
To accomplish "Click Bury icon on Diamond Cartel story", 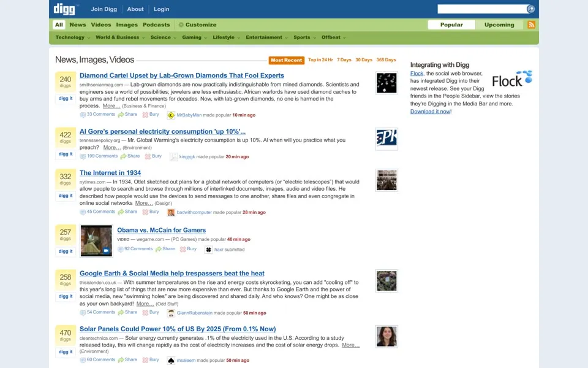I will pyautogui.click(x=145, y=115).
